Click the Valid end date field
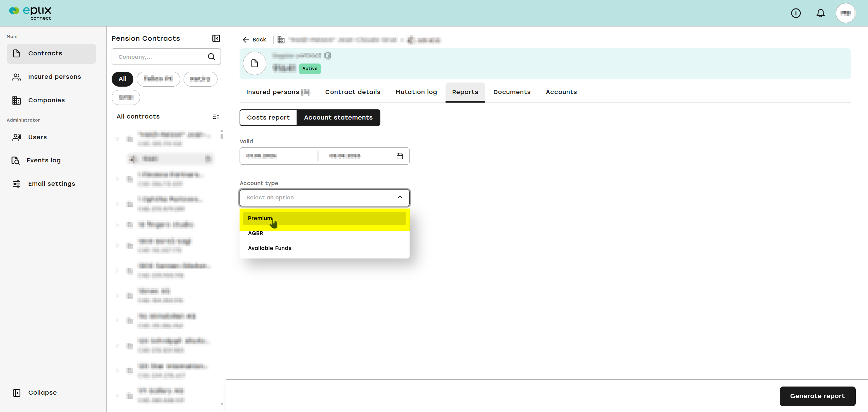 coord(356,156)
